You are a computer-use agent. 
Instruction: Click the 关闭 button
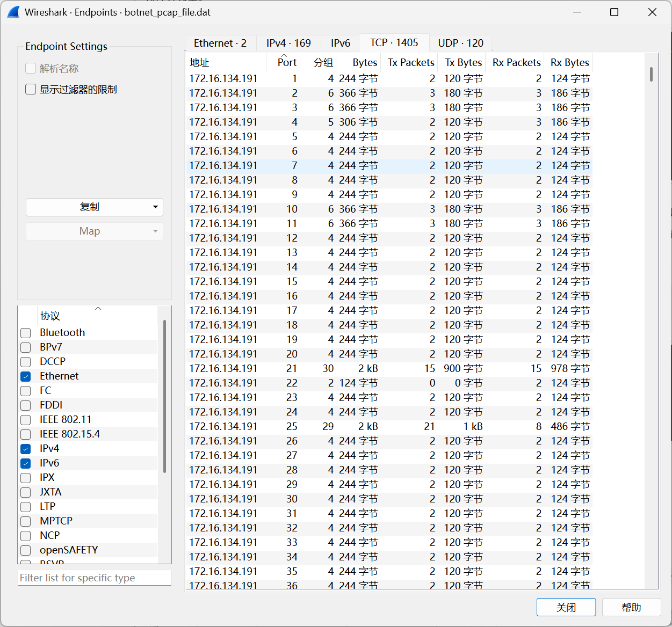[x=566, y=607]
